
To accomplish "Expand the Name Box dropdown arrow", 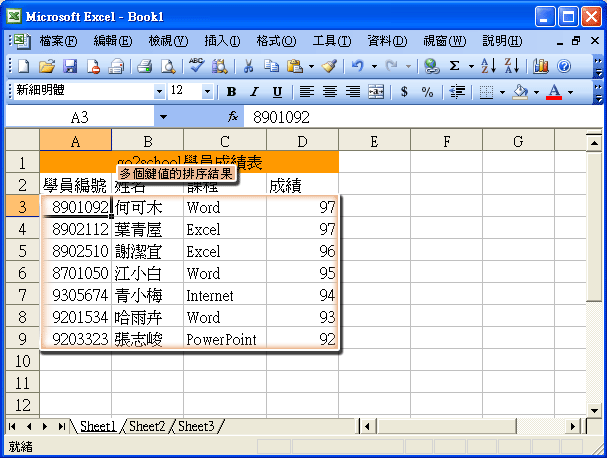I will coord(163,117).
